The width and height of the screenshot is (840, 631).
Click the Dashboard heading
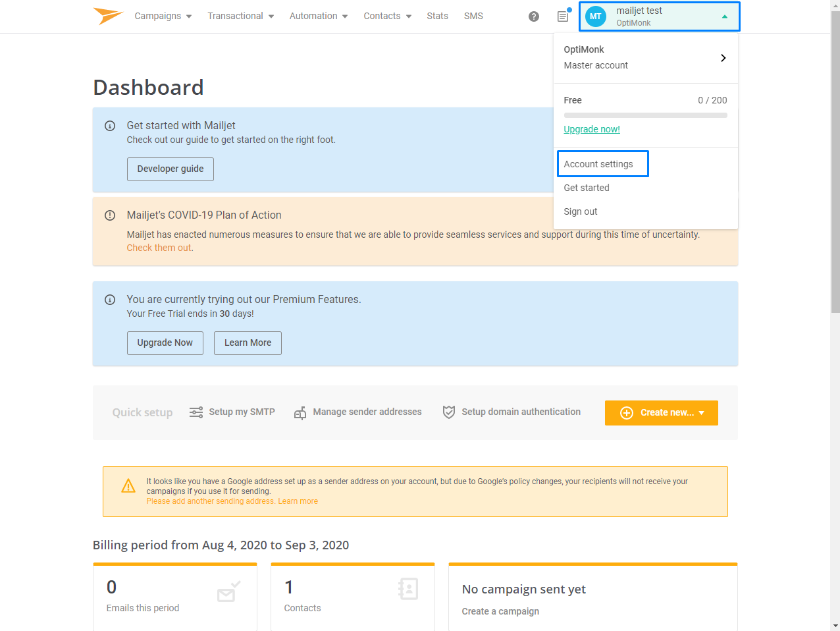pyautogui.click(x=149, y=88)
